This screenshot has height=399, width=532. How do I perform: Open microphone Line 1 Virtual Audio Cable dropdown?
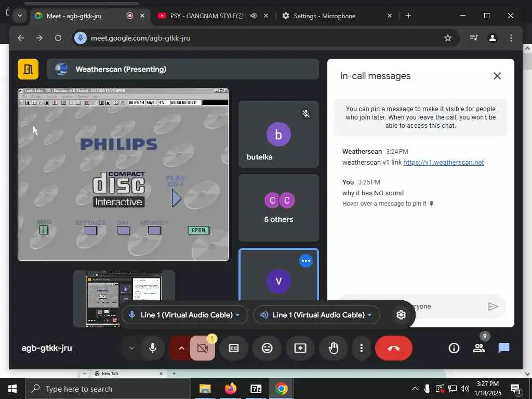[x=184, y=315]
